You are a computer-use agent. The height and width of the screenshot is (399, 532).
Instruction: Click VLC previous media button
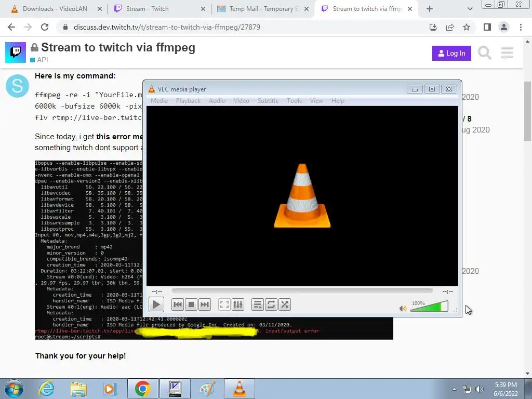(x=178, y=304)
